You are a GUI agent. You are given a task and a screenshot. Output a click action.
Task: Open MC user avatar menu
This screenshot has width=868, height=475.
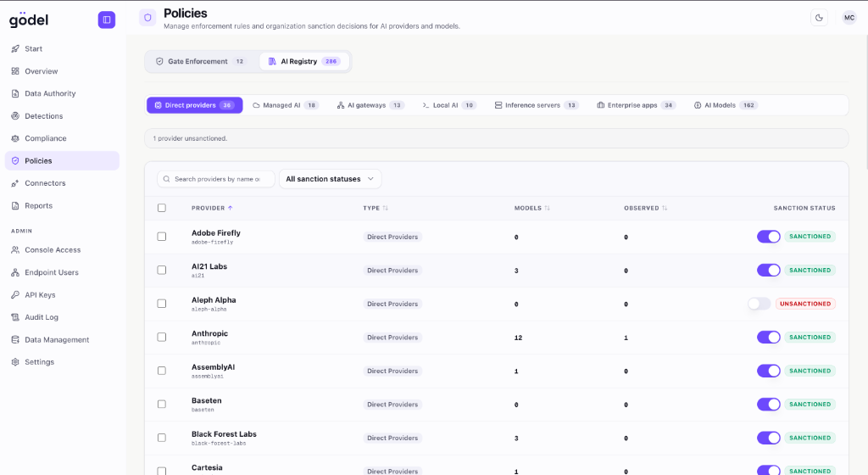[849, 18]
